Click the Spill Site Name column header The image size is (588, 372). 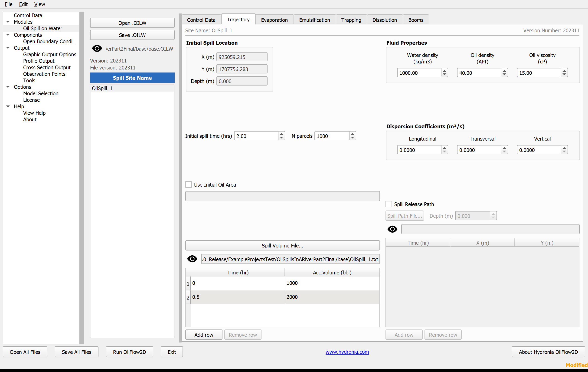(132, 78)
